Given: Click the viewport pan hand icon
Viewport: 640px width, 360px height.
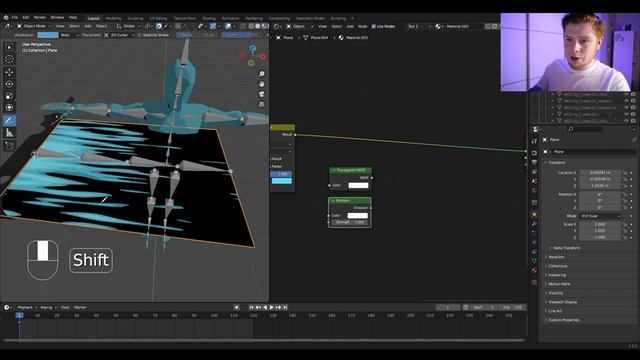Looking at the screenshot, I should (x=262, y=84).
